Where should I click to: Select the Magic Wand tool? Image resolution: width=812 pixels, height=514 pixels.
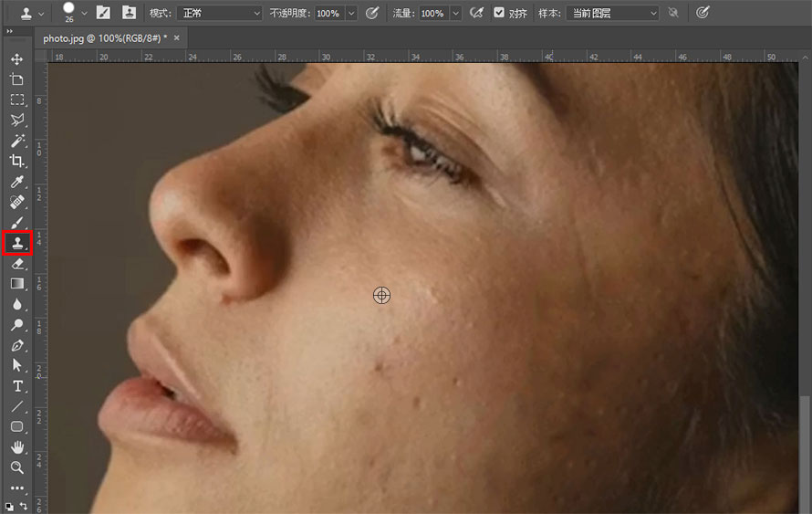click(x=17, y=141)
